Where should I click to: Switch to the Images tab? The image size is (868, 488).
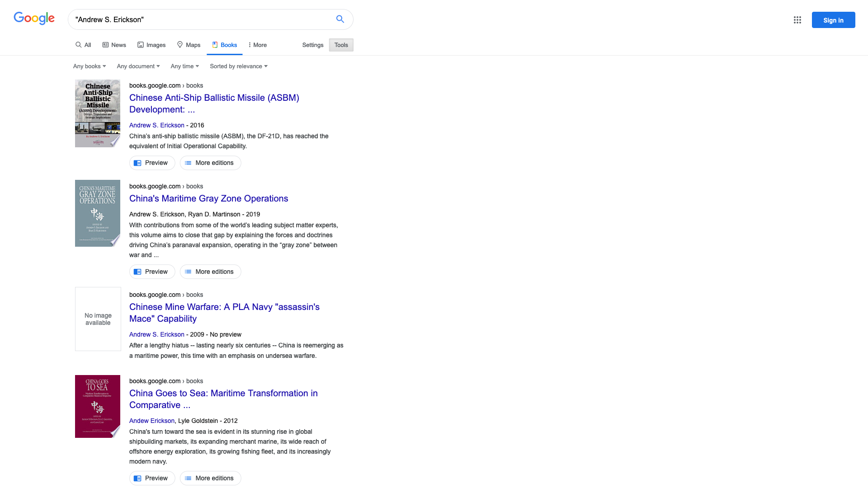click(151, 45)
